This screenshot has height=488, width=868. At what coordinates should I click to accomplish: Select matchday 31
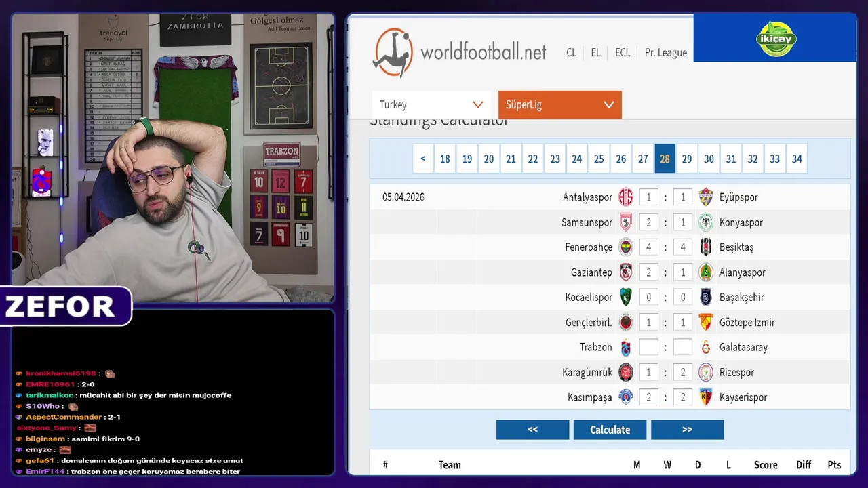(x=731, y=159)
